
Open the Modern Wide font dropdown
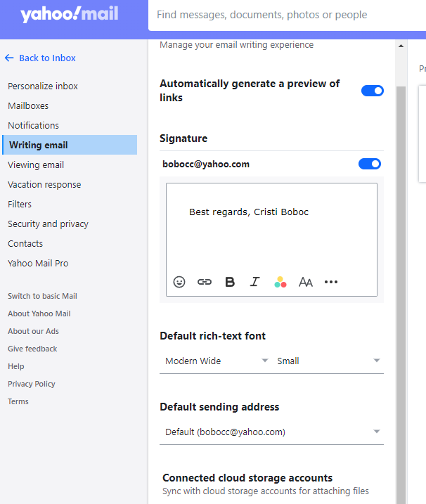(x=216, y=361)
